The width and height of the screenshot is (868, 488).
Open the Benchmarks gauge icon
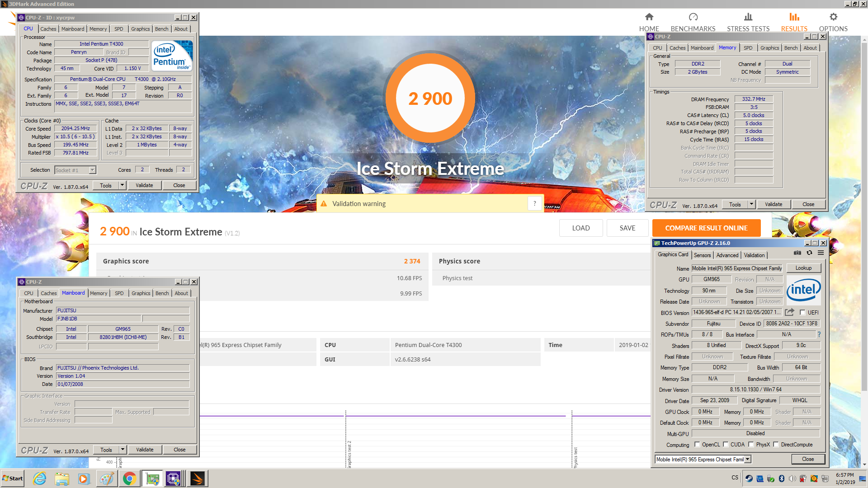(x=693, y=17)
